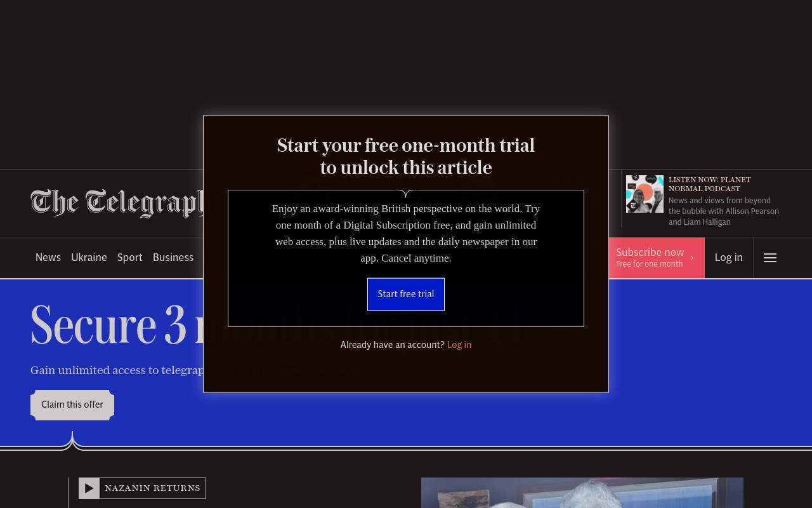Click Log in in the header
The image size is (812, 508).
click(728, 258)
